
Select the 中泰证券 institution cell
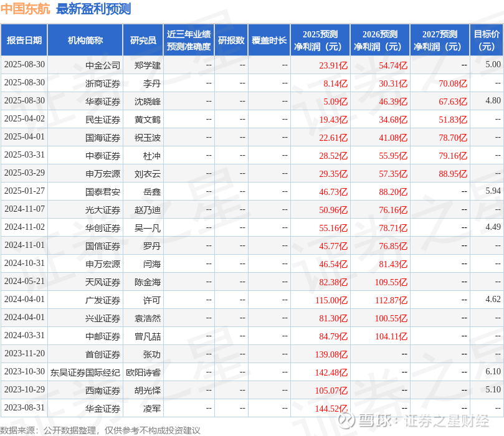(85, 156)
